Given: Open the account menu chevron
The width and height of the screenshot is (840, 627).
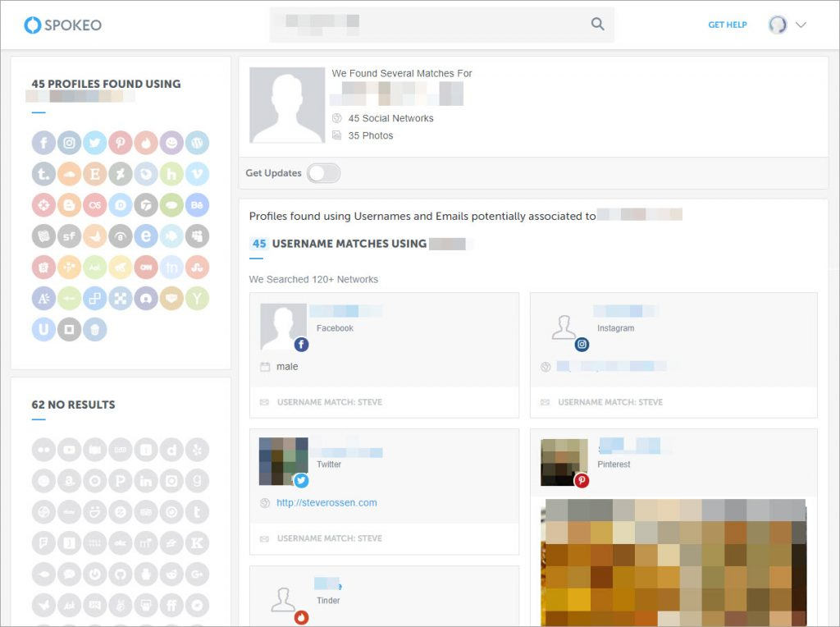Looking at the screenshot, I should [x=801, y=25].
